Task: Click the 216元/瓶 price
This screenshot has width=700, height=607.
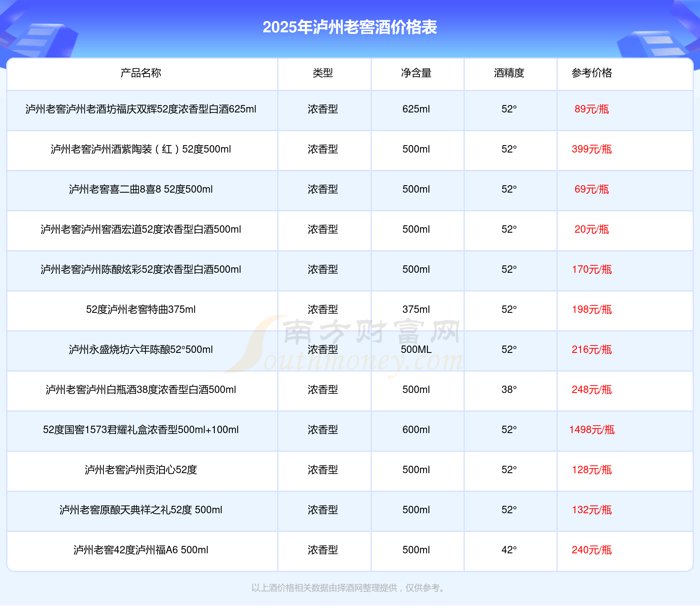Action: [592, 349]
